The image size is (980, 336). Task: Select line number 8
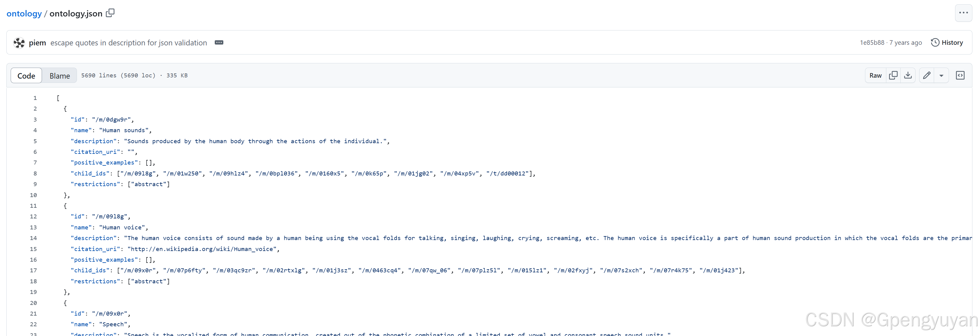pyautogui.click(x=35, y=173)
